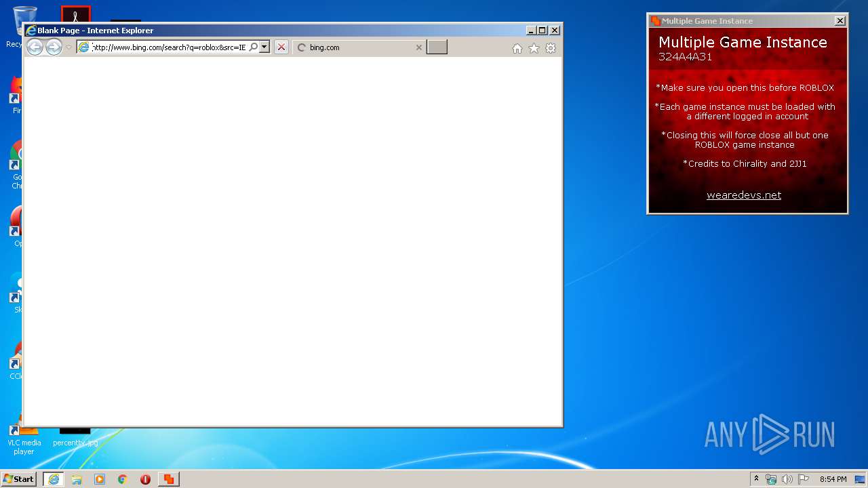Expand the address bar autocomplete dropdown
Image resolution: width=868 pixels, height=488 pixels.
pos(264,47)
